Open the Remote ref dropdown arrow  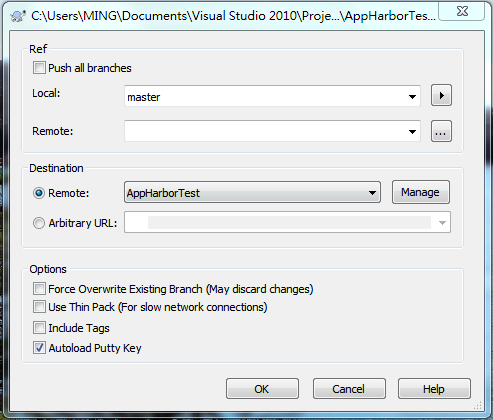(412, 132)
